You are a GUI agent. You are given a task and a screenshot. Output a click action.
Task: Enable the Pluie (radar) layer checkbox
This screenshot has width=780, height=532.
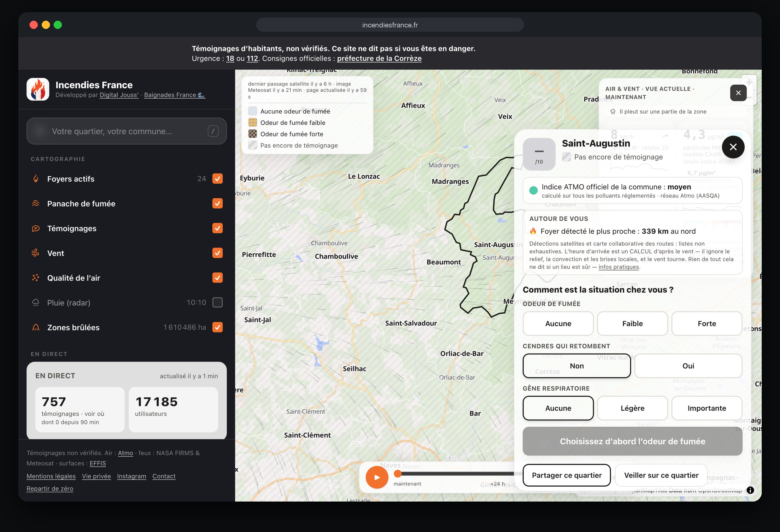pyautogui.click(x=218, y=303)
